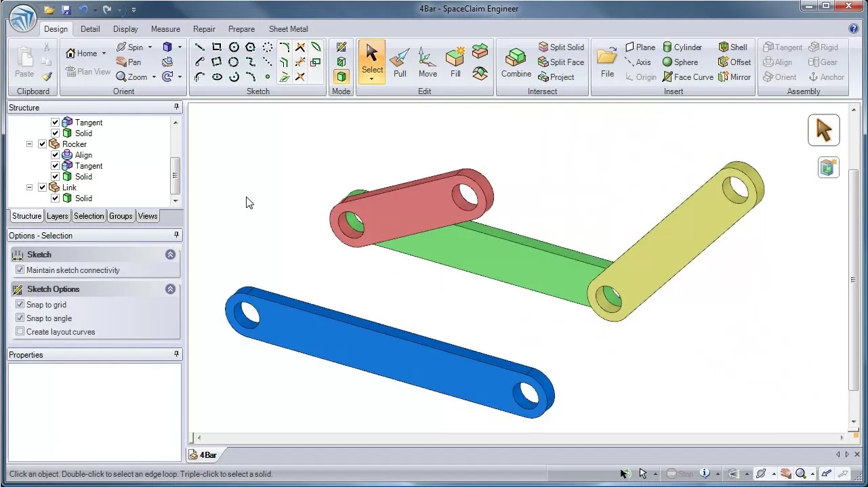Switch to the Sheet Metal ribbon tab
The width and height of the screenshot is (868, 487).
(289, 29)
